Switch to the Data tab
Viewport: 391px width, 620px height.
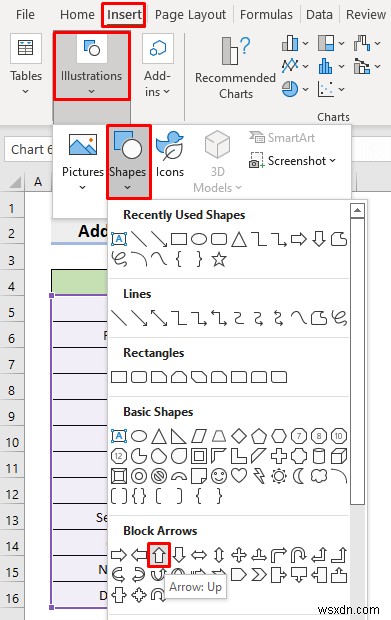319,15
